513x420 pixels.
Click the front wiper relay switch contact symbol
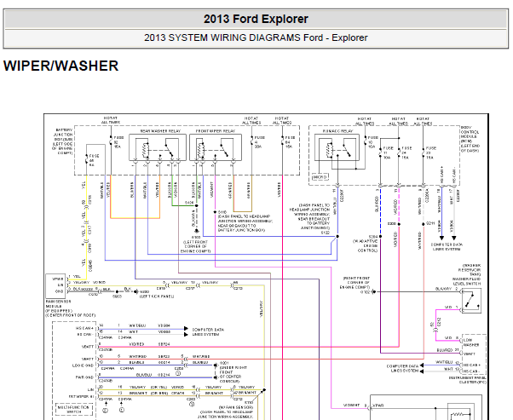(x=225, y=149)
